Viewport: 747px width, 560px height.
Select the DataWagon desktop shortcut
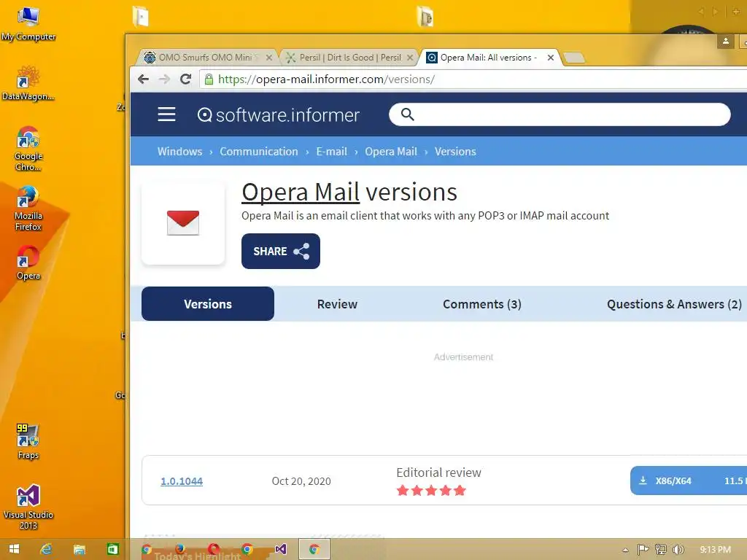click(x=28, y=83)
